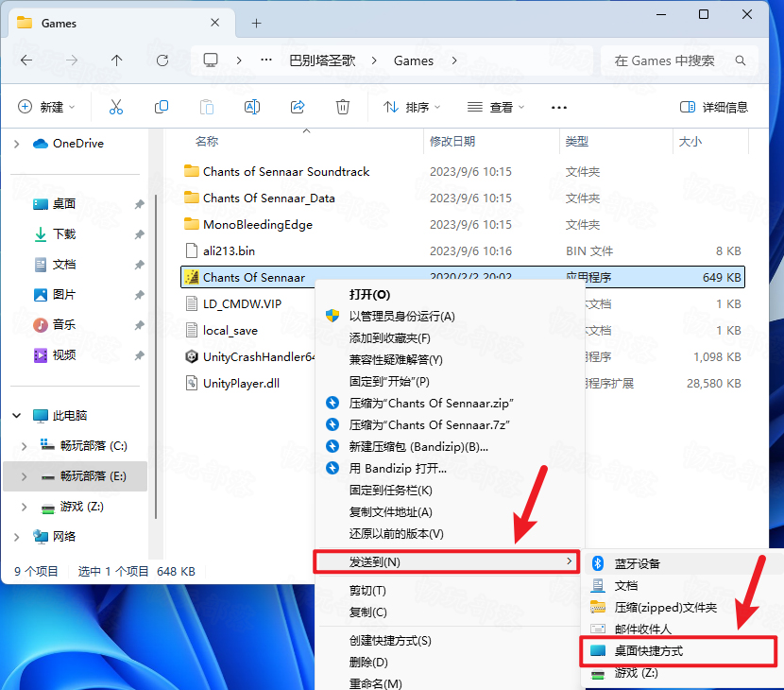The width and height of the screenshot is (784, 690).
Task: Expand the 畅玩部落 (C:) drive node
Action: pos(24,446)
